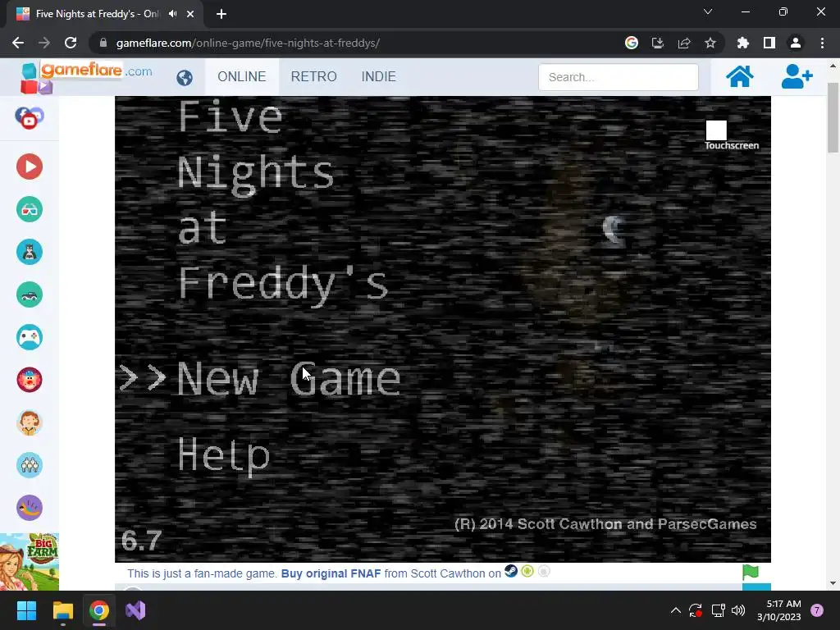Select the INDIE navigation tab
The width and height of the screenshot is (840, 630).
pyautogui.click(x=379, y=76)
